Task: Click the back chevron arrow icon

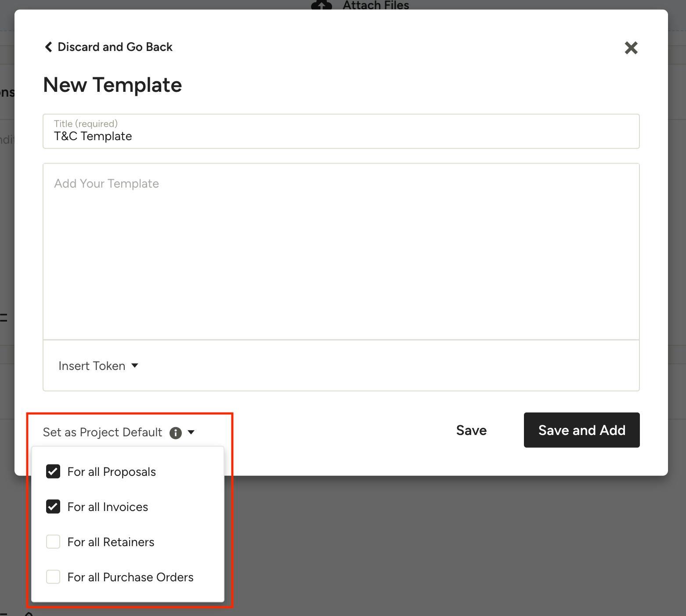Action: pyautogui.click(x=48, y=47)
